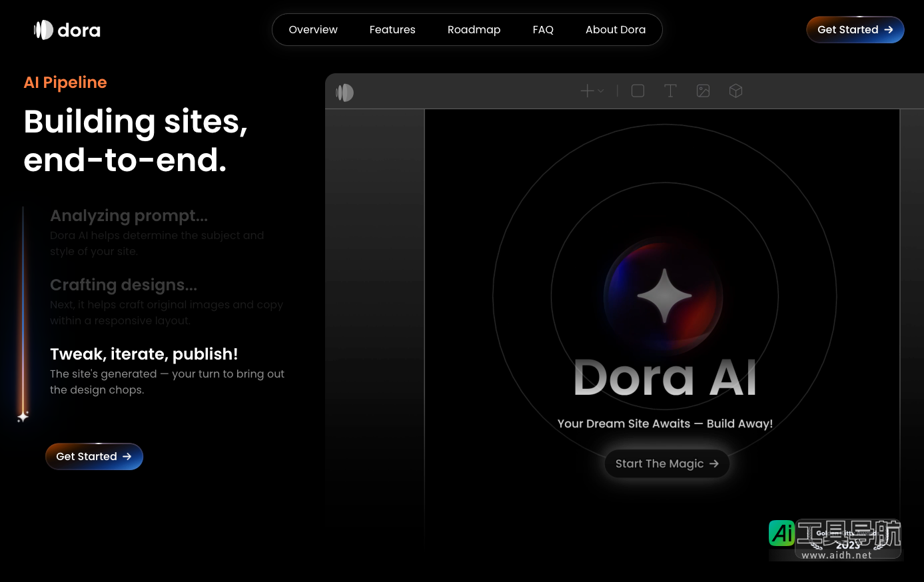Image resolution: width=924 pixels, height=582 pixels.
Task: Go to the Features section
Action: coord(392,30)
